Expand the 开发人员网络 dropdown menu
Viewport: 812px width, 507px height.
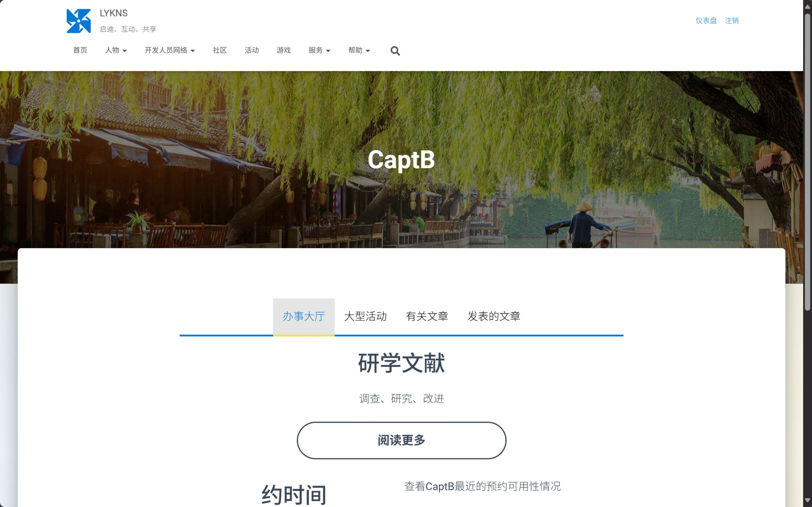[169, 50]
